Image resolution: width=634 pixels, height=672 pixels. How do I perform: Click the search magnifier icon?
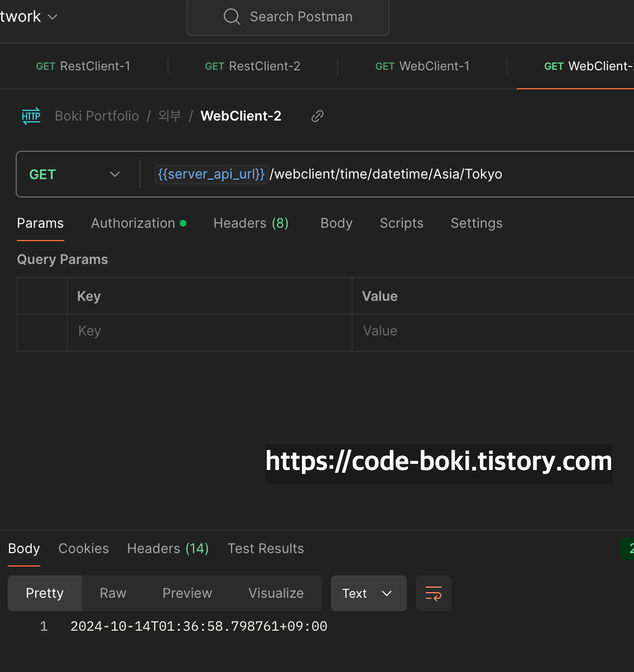pos(232,17)
